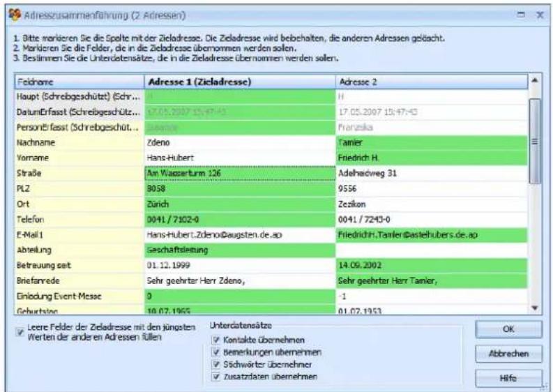Choose Briefanrede 'Sehr geehrter Herr Zdeno,'

(x=240, y=281)
